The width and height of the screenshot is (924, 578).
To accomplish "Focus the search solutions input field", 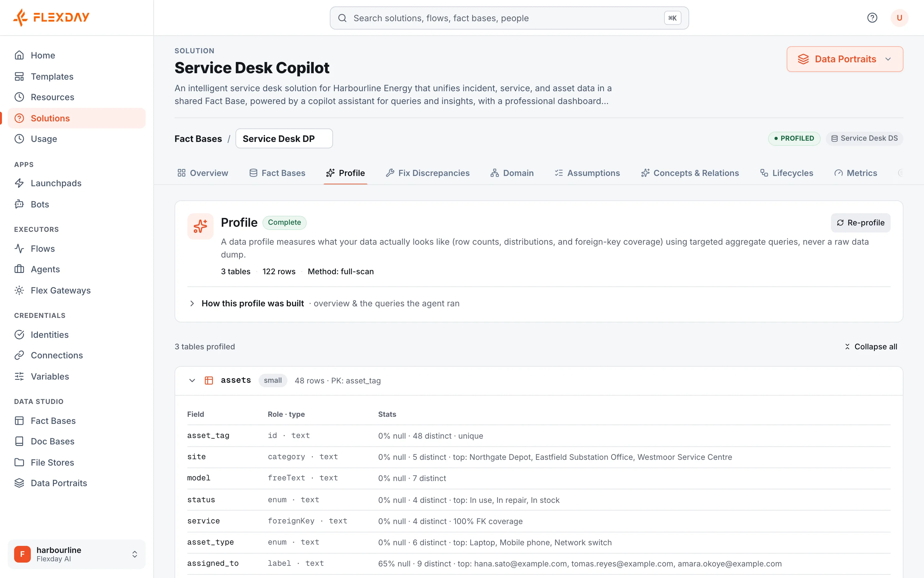I will 509,18.
